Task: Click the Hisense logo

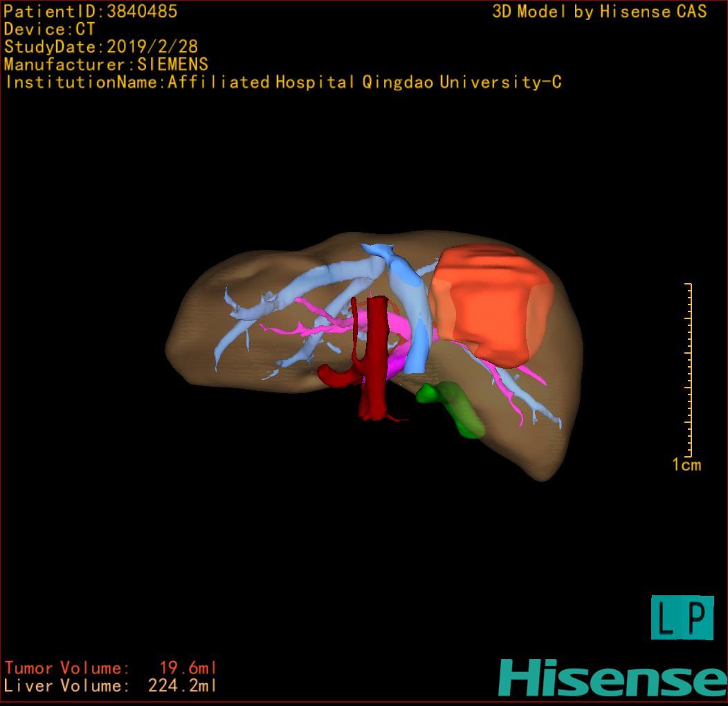Action: tap(612, 677)
